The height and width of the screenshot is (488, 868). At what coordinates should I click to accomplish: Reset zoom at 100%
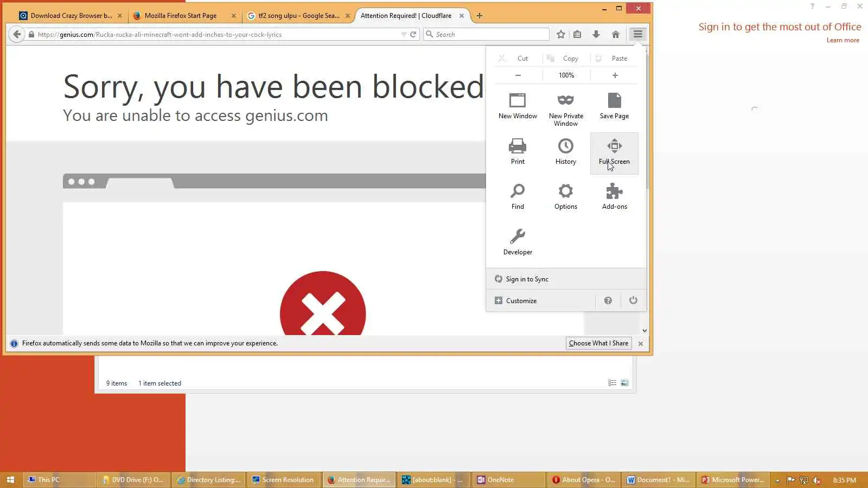(x=566, y=75)
